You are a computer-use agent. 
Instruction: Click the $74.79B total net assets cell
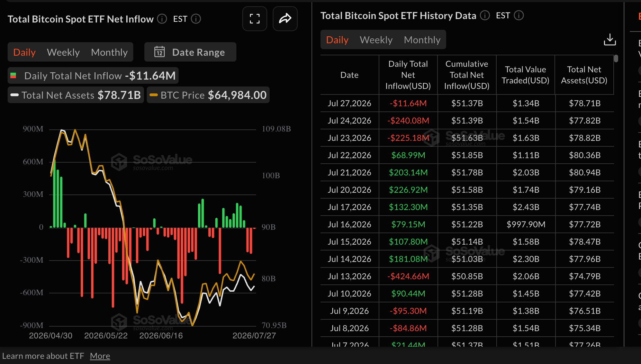coord(585,276)
